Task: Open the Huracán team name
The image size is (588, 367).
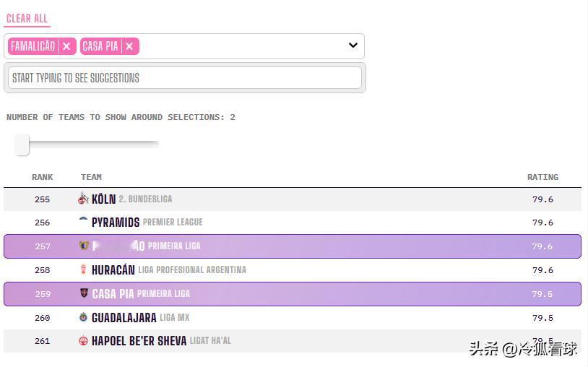Action: tap(113, 270)
